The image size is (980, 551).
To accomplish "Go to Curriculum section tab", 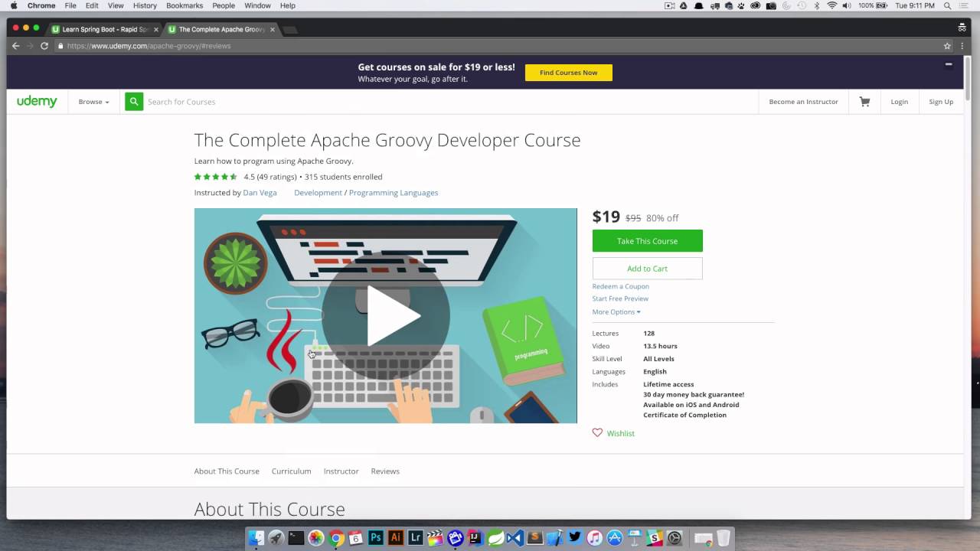I will pos(291,471).
